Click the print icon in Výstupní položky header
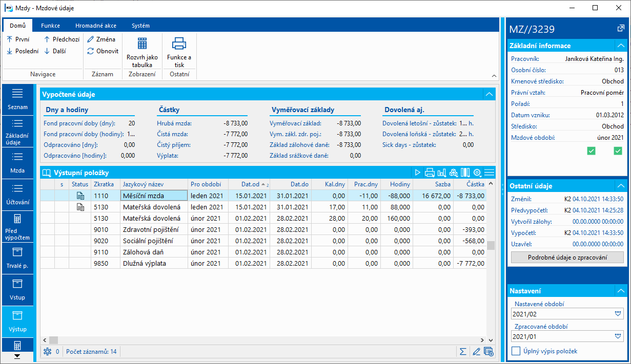The image size is (631, 364). pos(430,173)
